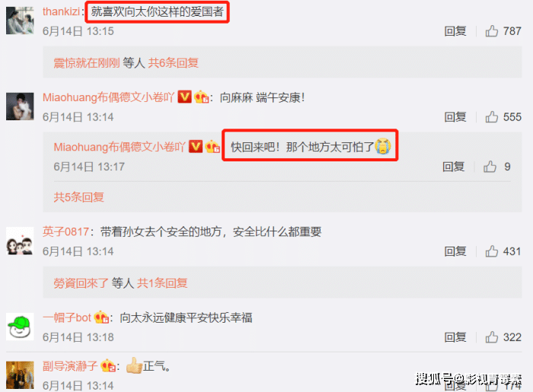Open the verified V badge beside Miaohuang's name
Viewport: 533px width, 392px height.
pyautogui.click(x=184, y=97)
